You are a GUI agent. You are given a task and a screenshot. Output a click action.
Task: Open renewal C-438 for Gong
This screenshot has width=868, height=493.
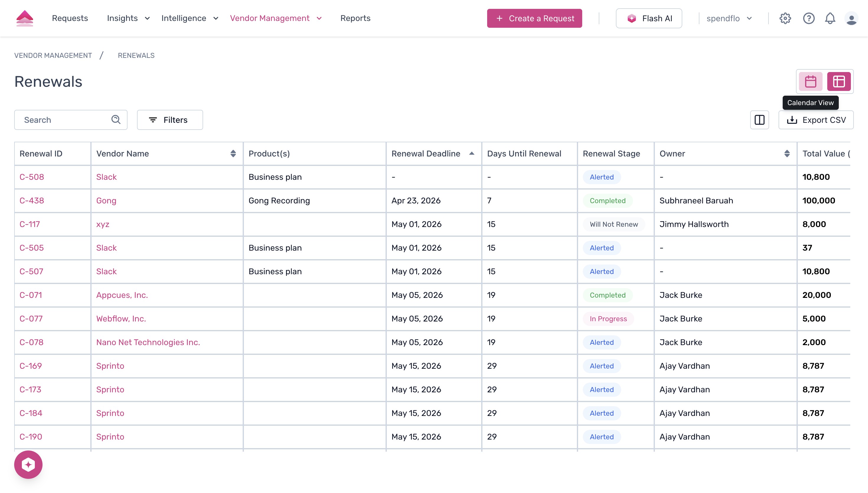click(32, 200)
